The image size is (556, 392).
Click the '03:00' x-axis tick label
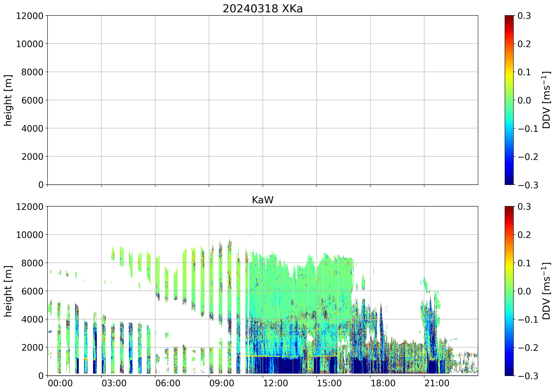(x=114, y=383)
